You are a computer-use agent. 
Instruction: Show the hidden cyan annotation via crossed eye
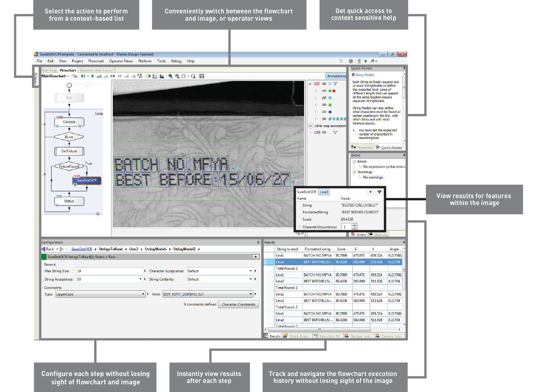click(324, 98)
